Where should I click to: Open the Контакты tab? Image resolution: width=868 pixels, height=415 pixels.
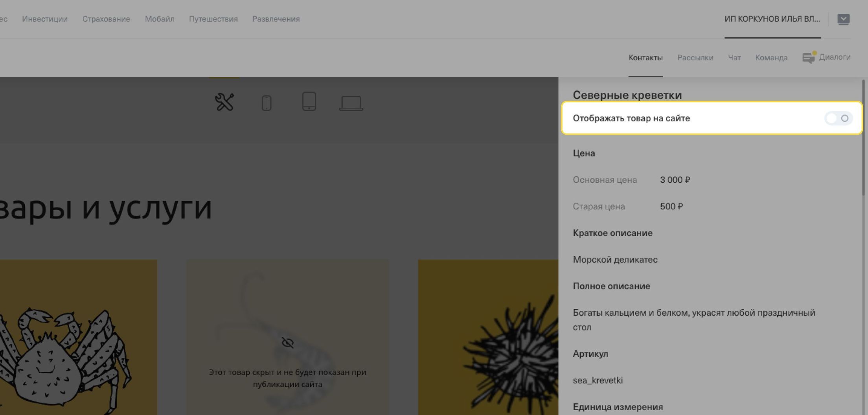pyautogui.click(x=645, y=57)
